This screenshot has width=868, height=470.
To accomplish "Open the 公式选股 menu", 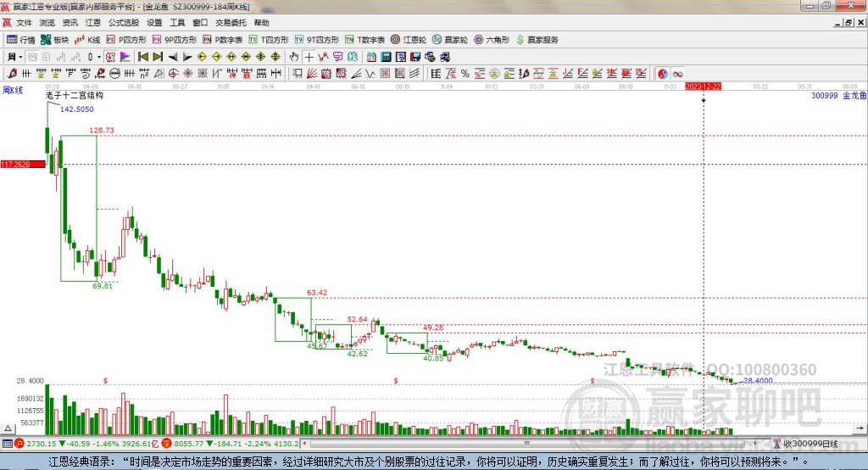I will click(124, 23).
